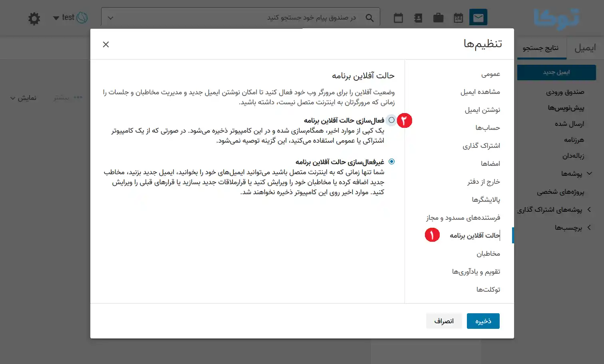Open تقویم و یادآوری‌ها settings category

[x=476, y=272]
